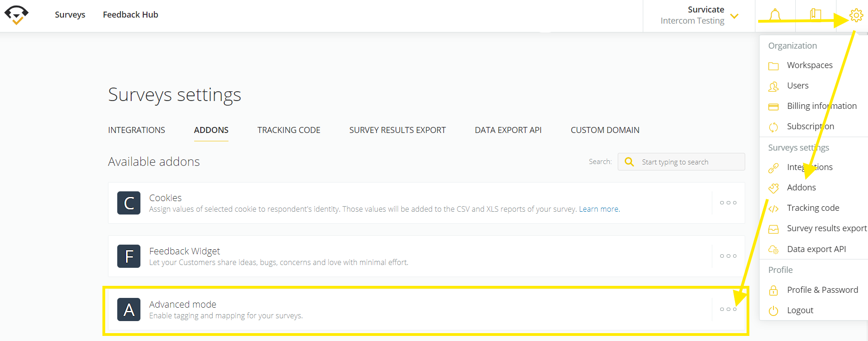Viewport: 868px width, 341px height.
Task: Click the Users people icon
Action: click(773, 86)
